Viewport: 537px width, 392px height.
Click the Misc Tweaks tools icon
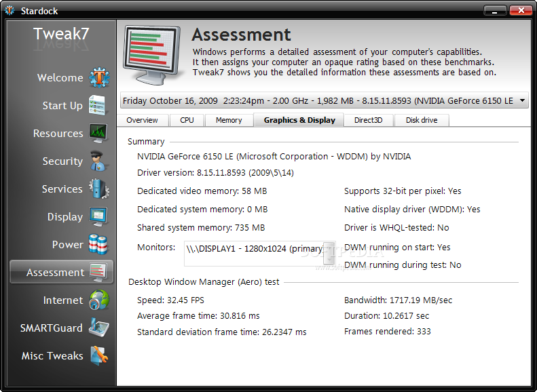click(x=99, y=355)
